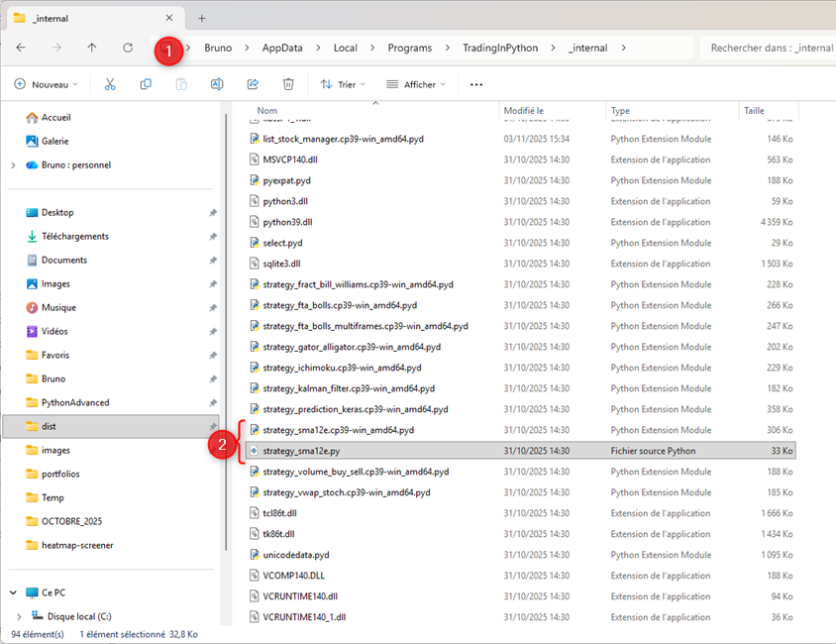Click the Rename icon in toolbar
This screenshot has width=836, height=644.
(x=216, y=85)
